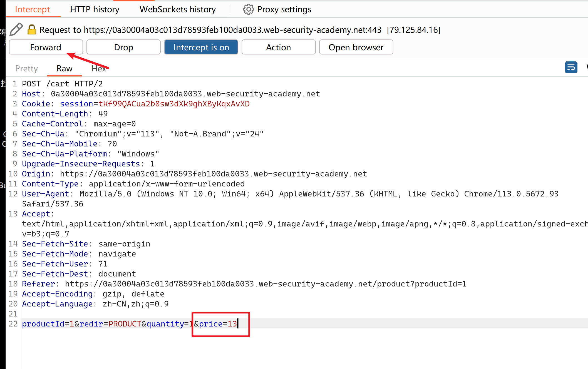Click the redir=PRODUCT body parameter
Screen dimensions: 588x369
click(x=110, y=324)
